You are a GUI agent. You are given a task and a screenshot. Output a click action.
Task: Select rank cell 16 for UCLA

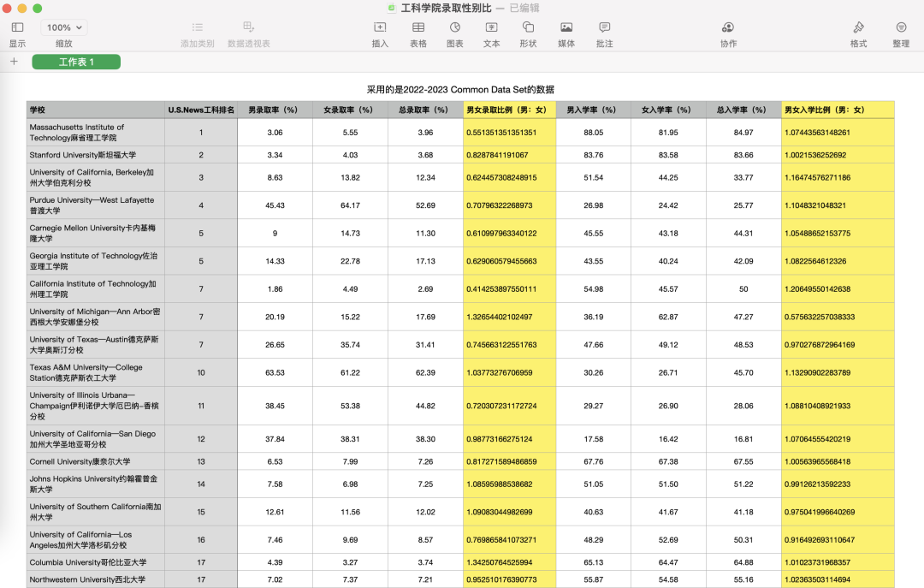coord(201,539)
